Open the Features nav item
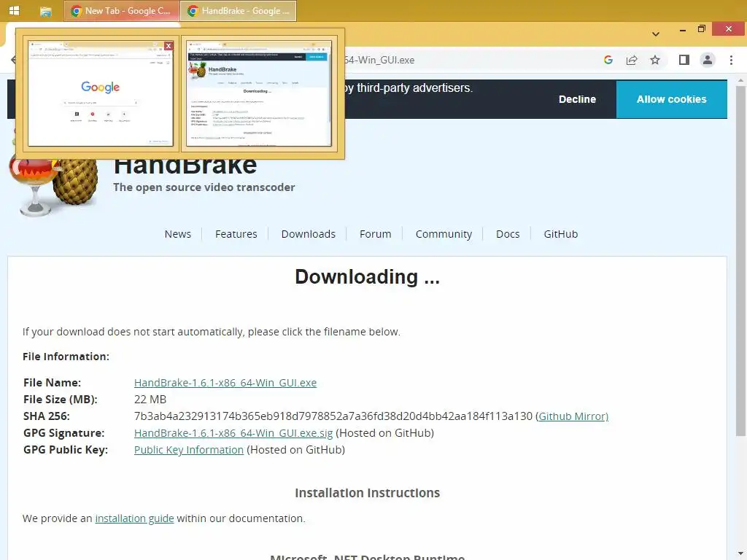The height and width of the screenshot is (560, 747). point(236,234)
